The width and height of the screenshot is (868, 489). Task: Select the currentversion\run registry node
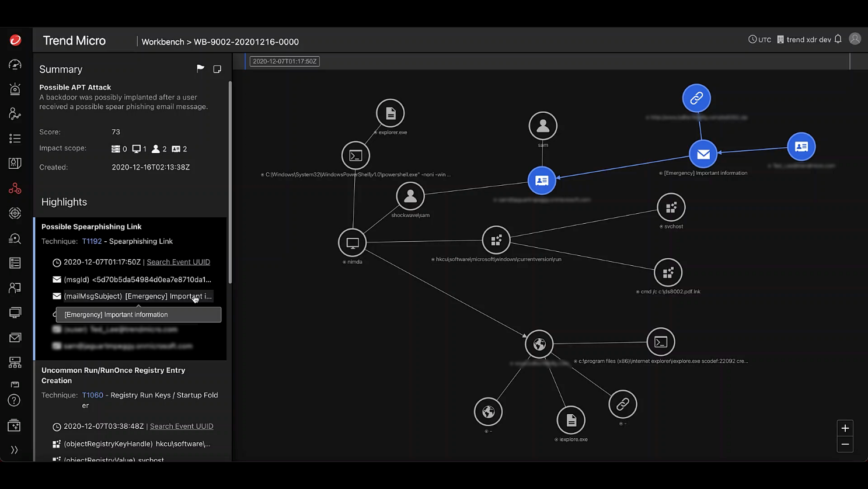(x=496, y=240)
